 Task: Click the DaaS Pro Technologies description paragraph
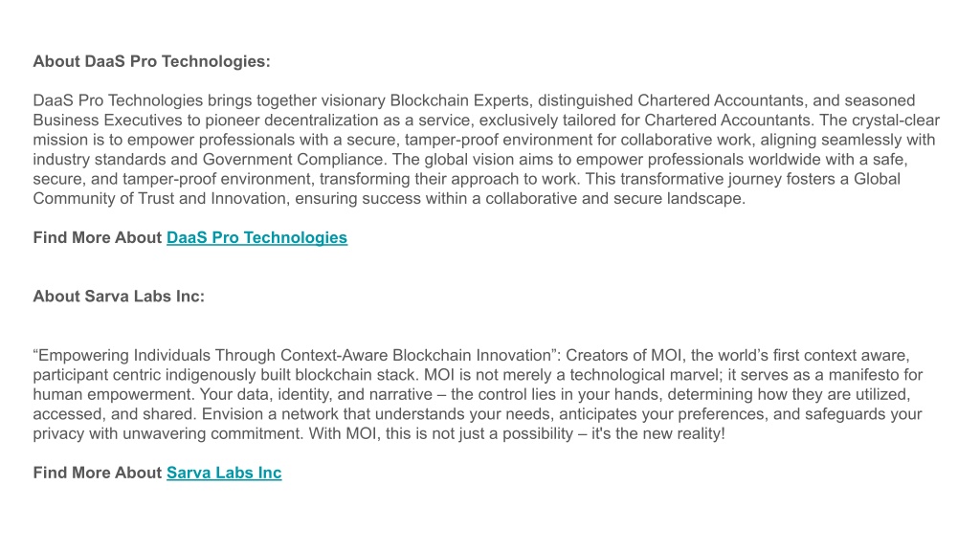coord(486,149)
